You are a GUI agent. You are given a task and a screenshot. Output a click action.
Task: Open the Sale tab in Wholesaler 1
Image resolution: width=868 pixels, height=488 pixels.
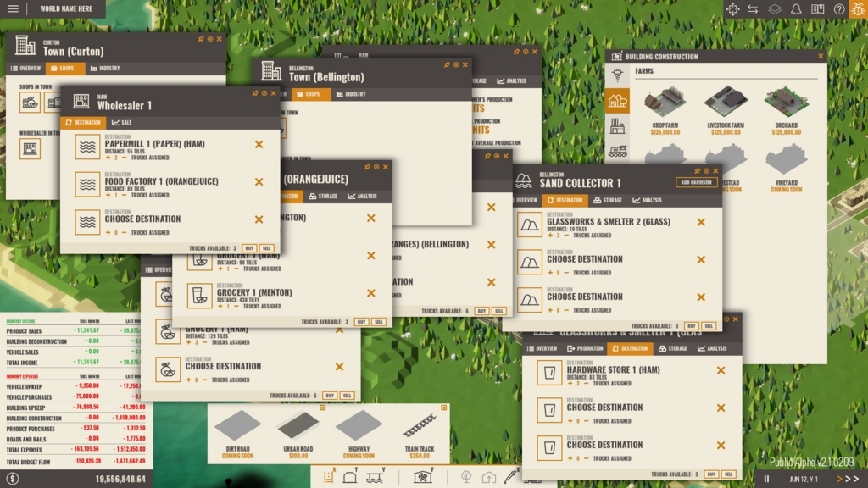click(x=122, y=123)
